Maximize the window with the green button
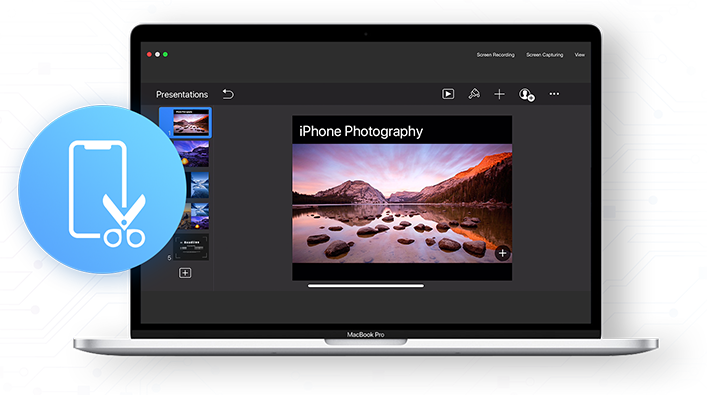This screenshot has height=395, width=707. 165,55
